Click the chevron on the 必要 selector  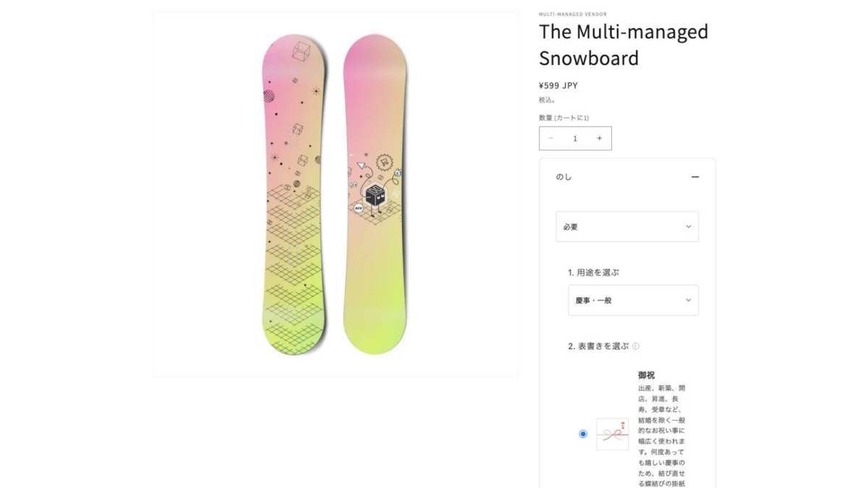coord(689,226)
